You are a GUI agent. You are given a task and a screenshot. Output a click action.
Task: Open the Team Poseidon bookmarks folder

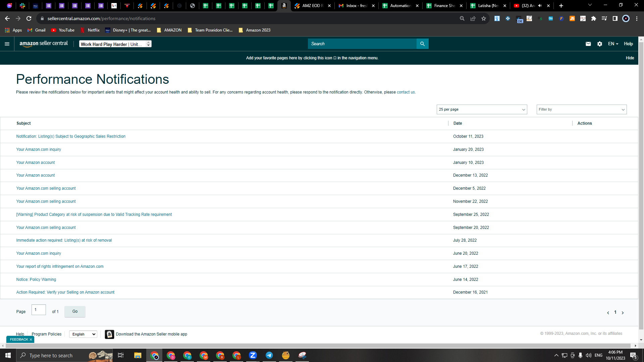210,30
